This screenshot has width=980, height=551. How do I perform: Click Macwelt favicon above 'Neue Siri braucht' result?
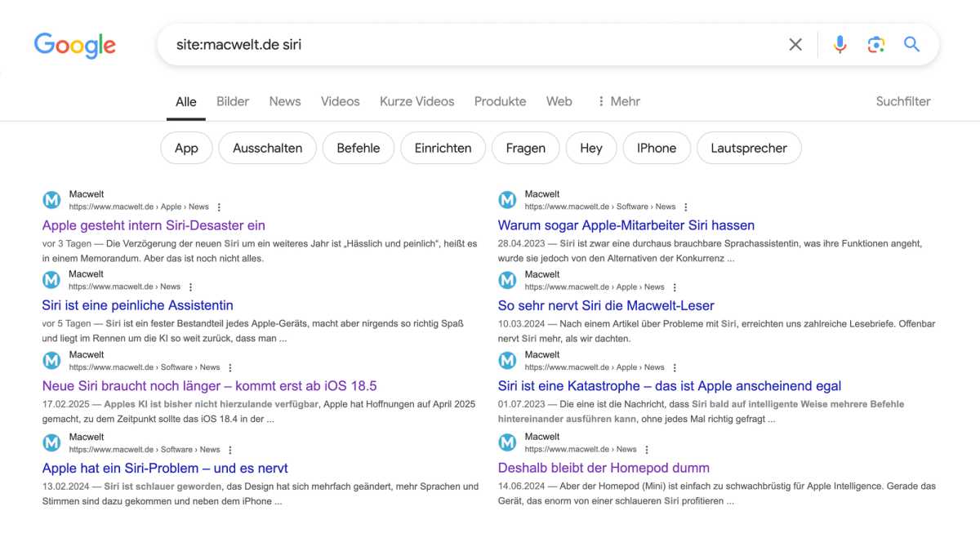coord(51,360)
